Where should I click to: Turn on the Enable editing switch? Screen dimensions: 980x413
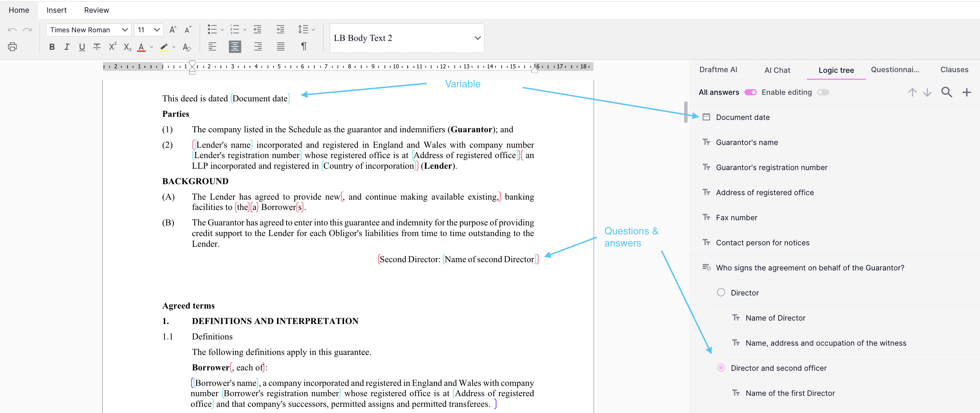coord(823,92)
